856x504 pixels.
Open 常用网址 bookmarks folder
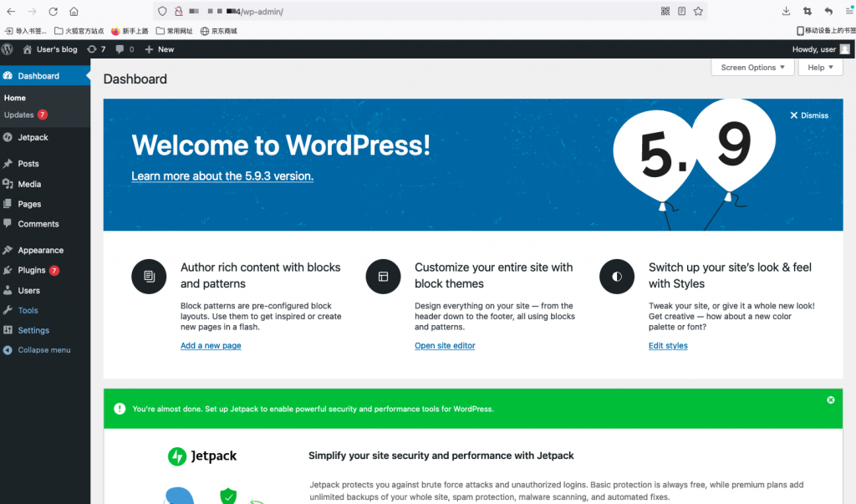pos(175,31)
